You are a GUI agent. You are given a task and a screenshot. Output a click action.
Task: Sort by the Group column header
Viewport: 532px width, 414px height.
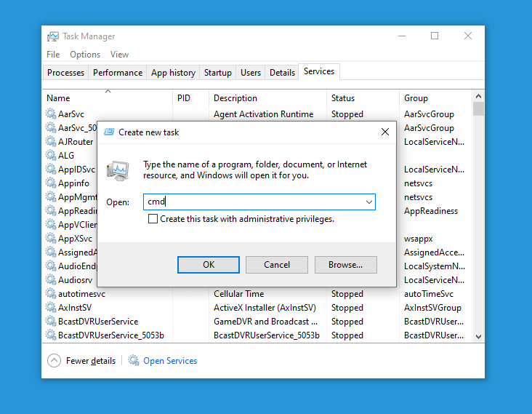tap(435, 97)
